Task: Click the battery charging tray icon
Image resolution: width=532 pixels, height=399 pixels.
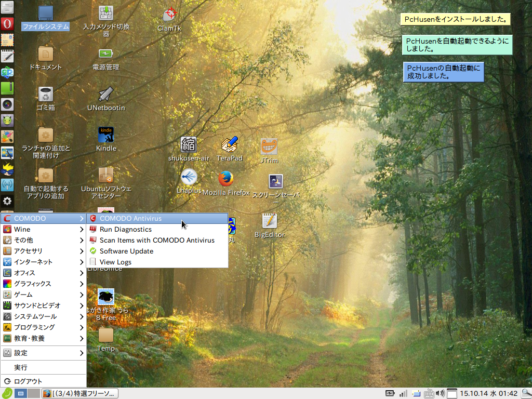Action: pos(390,394)
